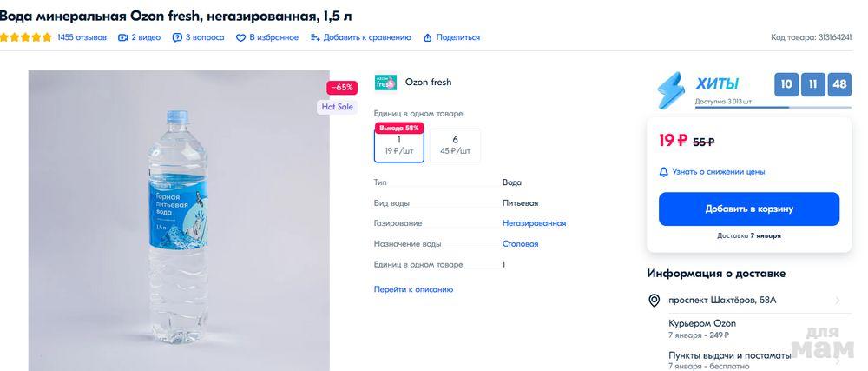This screenshot has width=868, height=371.
Task: Select the 1 unit option, 19 ₽/шт
Action: [399, 145]
